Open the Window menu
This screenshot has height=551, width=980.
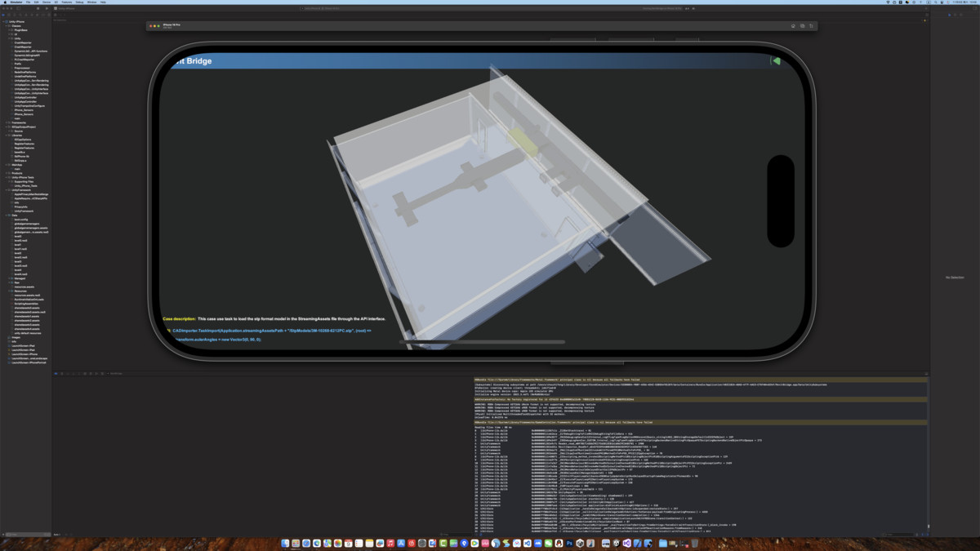91,2
